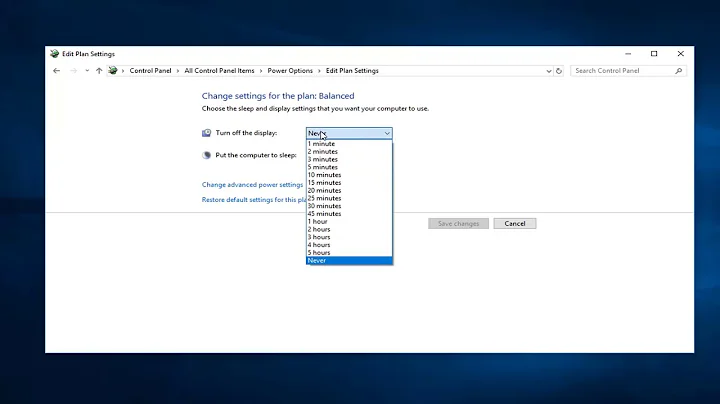Click Restore default settings for this plan
The image size is (720, 404).
pos(254,200)
